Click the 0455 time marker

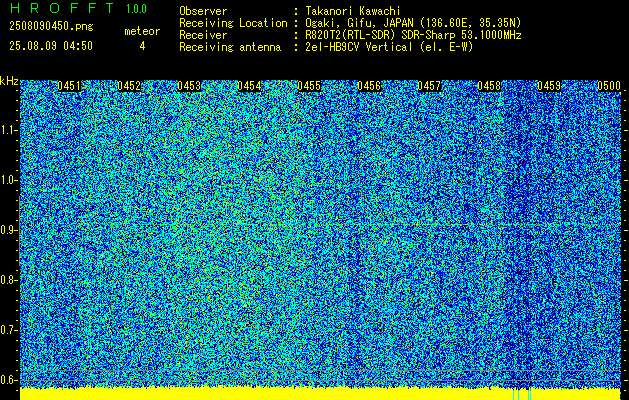coord(309,86)
